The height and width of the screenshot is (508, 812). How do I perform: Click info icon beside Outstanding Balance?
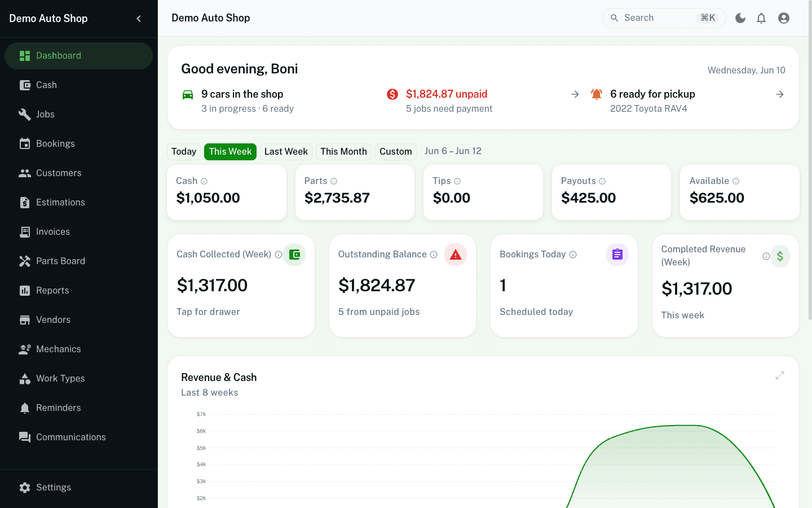434,255
